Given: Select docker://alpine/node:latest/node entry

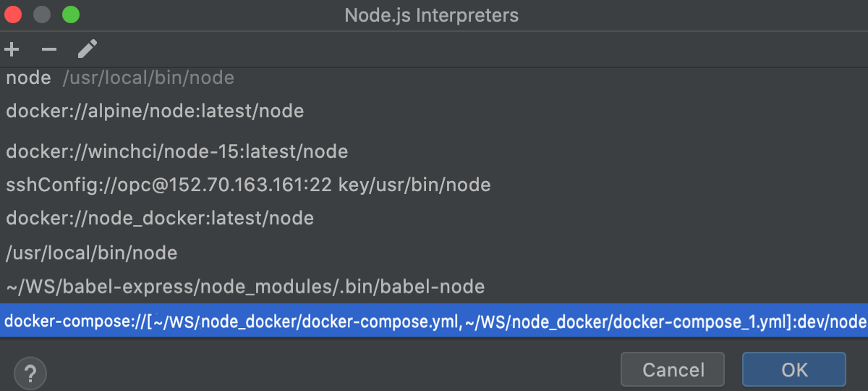Looking at the screenshot, I should [155, 112].
